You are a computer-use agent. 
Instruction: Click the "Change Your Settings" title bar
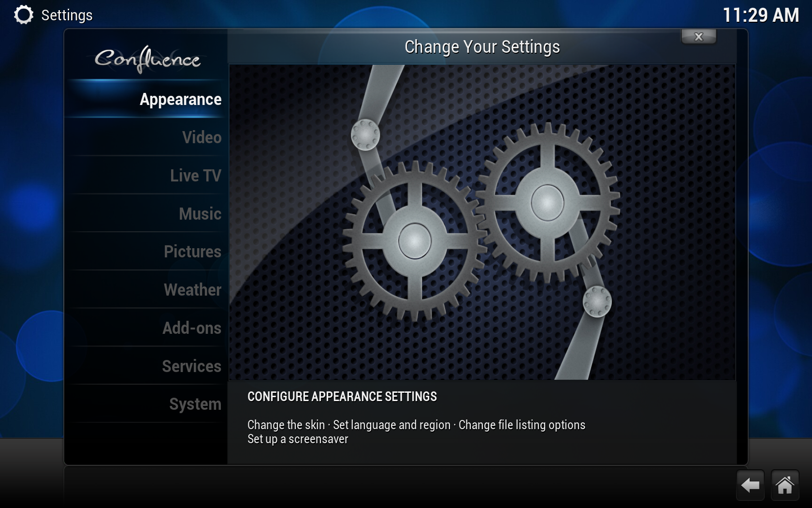pyautogui.click(x=482, y=47)
